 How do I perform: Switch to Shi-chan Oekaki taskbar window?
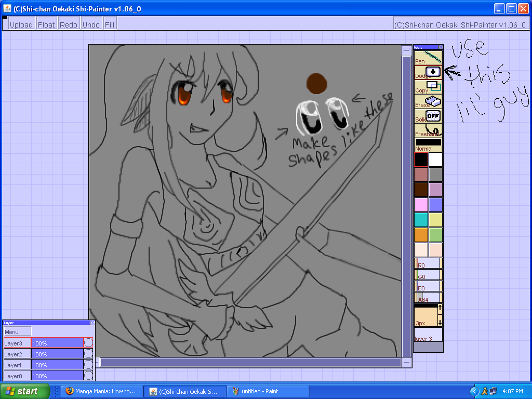(184, 391)
